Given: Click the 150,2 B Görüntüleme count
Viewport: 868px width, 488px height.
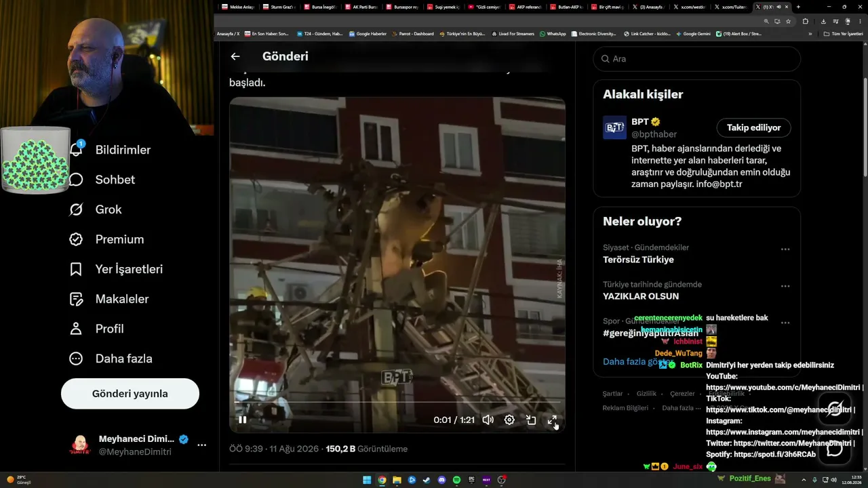Looking at the screenshot, I should (367, 449).
